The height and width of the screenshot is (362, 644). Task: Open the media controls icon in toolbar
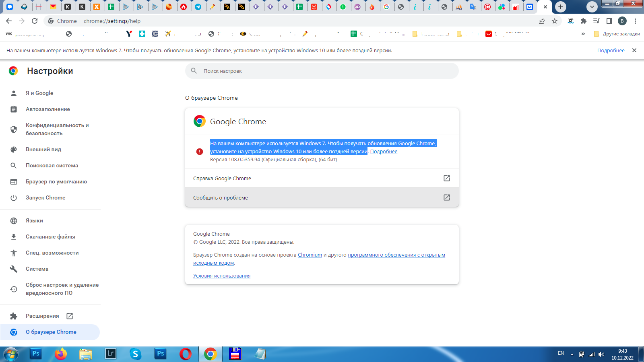[x=597, y=21]
